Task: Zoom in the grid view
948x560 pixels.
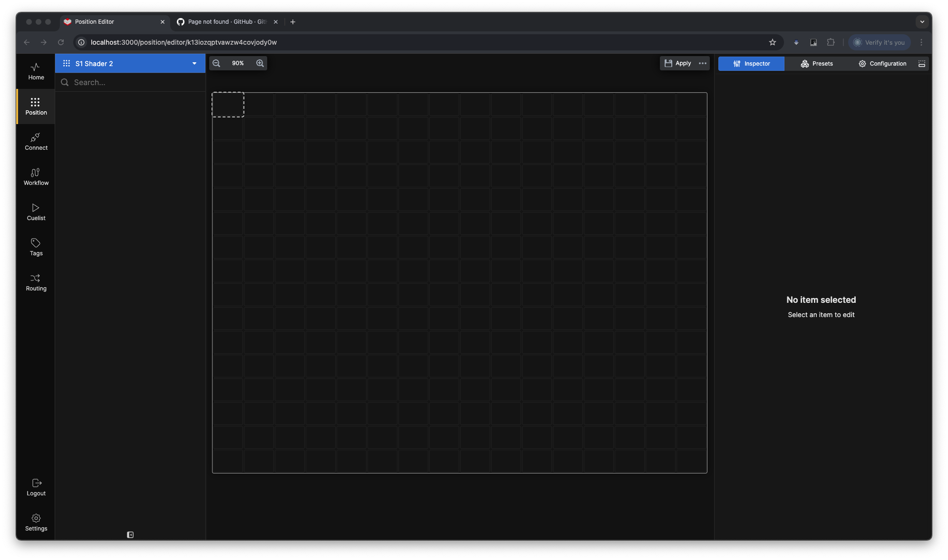Action: pyautogui.click(x=260, y=63)
